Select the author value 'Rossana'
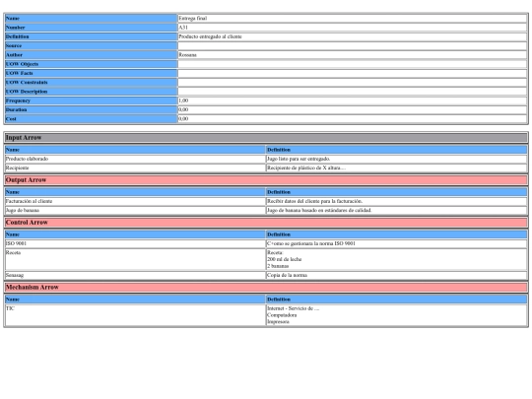532x399 pixels. [187, 55]
